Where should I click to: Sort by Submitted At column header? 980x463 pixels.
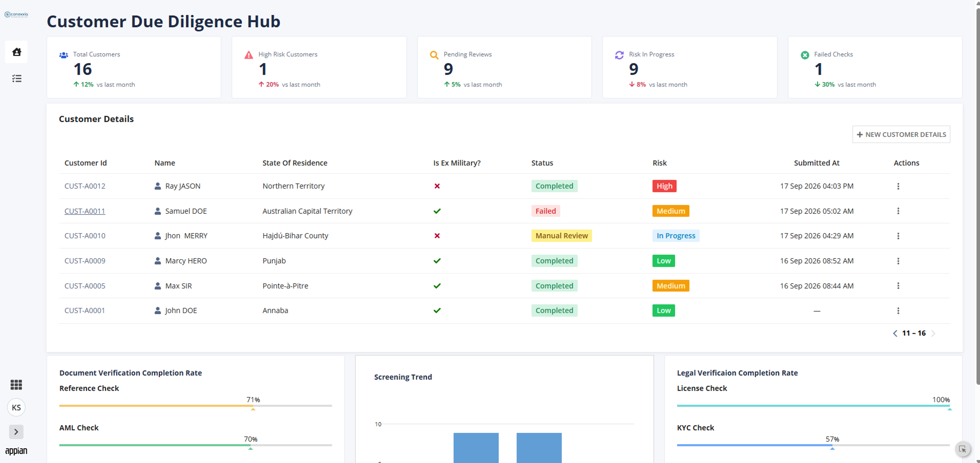coord(816,163)
